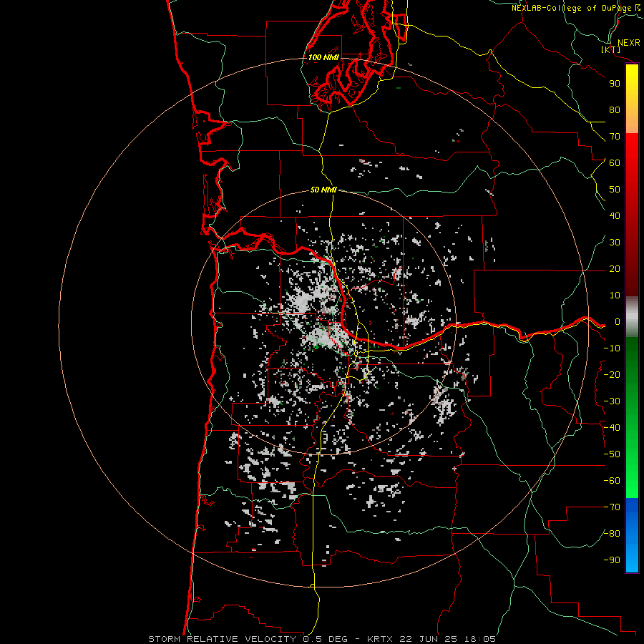Click the -20 value on the velocity scale
Image resolution: width=644 pixels, height=644 pixels.
click(612, 375)
